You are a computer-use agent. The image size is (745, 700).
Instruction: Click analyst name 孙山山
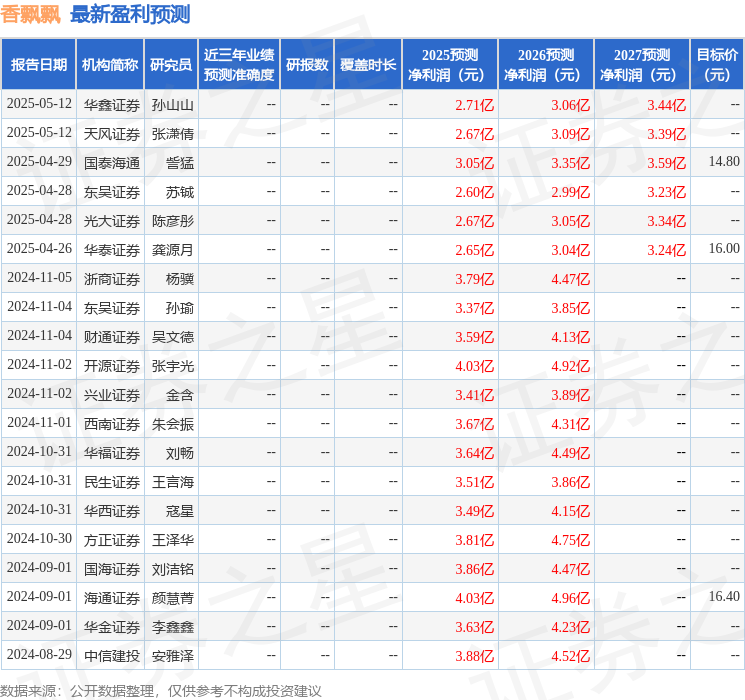pyautogui.click(x=172, y=105)
